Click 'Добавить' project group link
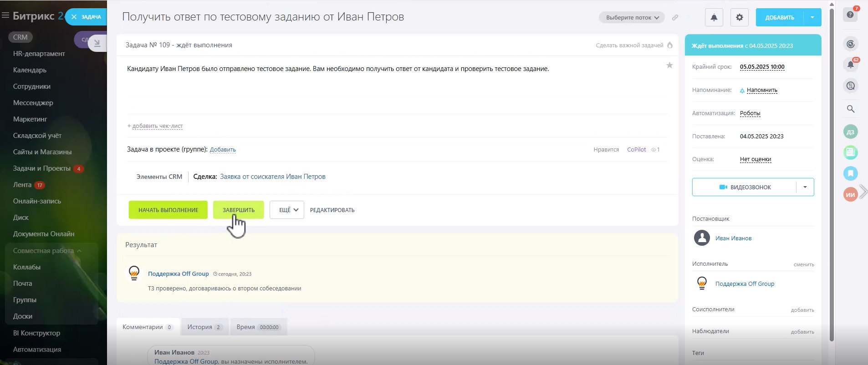 (x=223, y=150)
